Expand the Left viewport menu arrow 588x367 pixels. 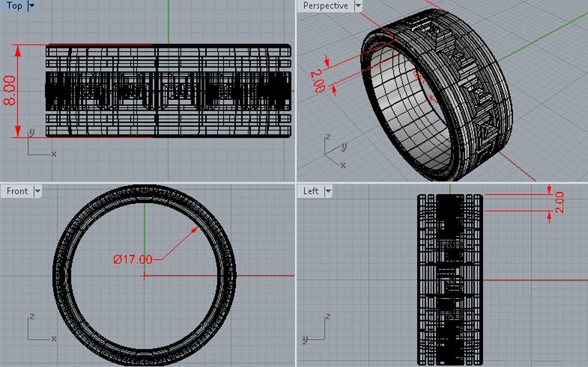pos(328,191)
